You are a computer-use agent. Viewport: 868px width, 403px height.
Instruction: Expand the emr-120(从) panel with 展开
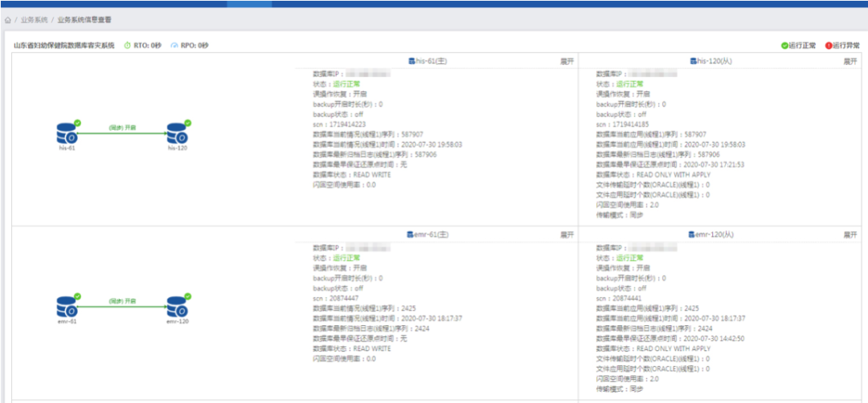click(850, 234)
